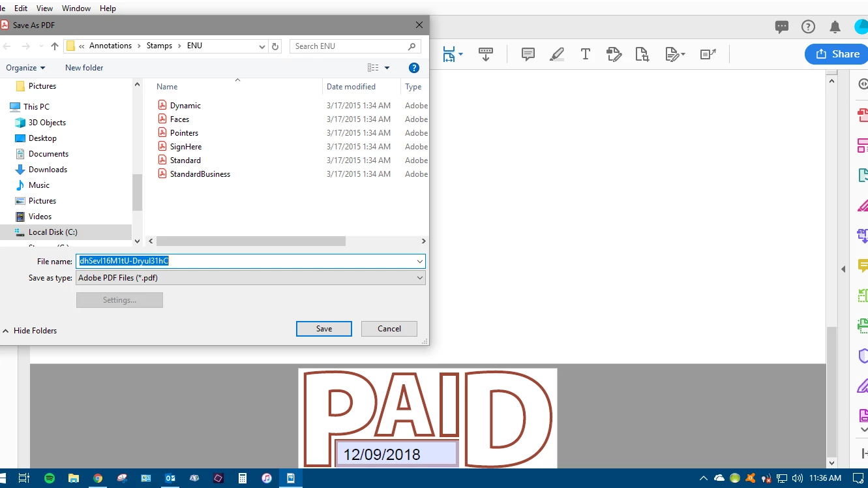Select the Add Text tool
868x488 pixels.
tap(586, 54)
